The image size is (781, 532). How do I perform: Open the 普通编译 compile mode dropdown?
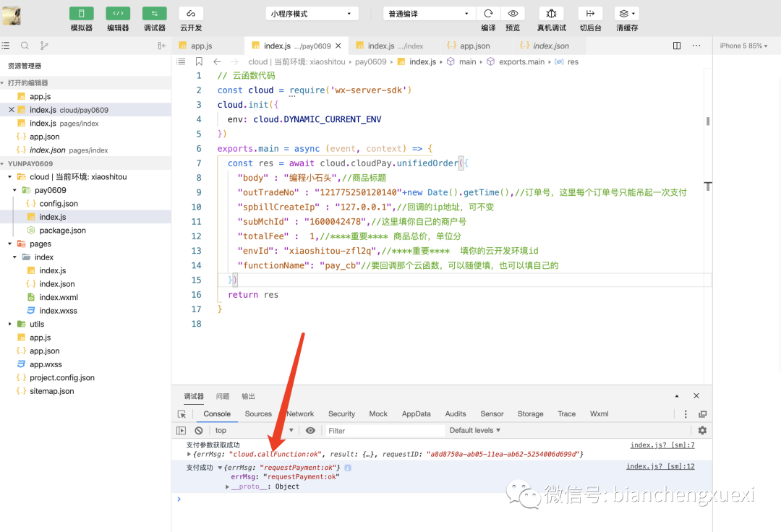click(x=430, y=14)
